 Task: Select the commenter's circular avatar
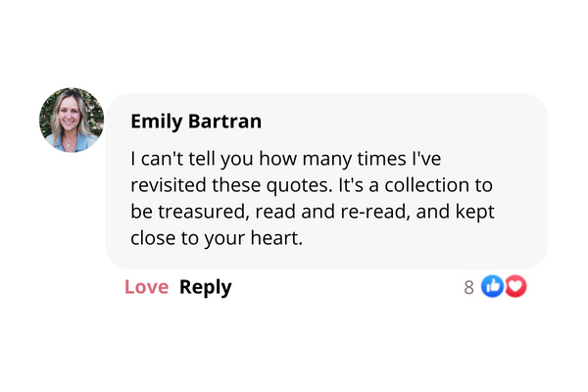point(72,120)
